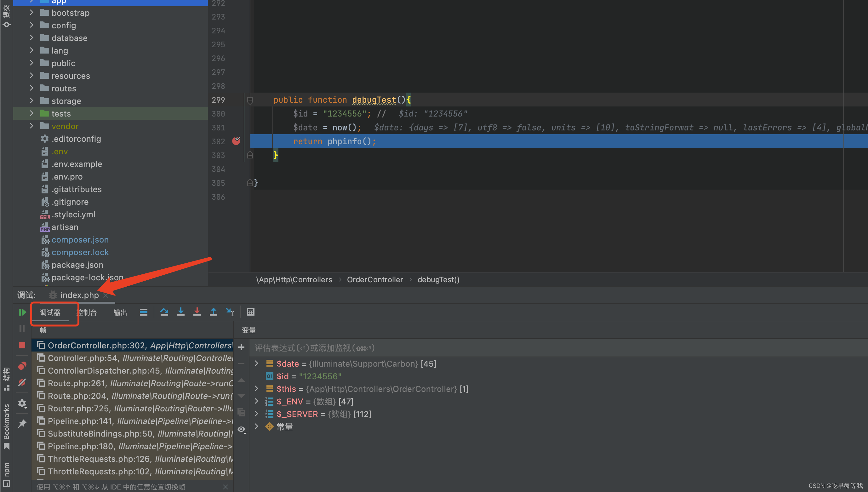This screenshot has height=492, width=868.
Task: Switch to the 输出 output tab
Action: click(120, 312)
